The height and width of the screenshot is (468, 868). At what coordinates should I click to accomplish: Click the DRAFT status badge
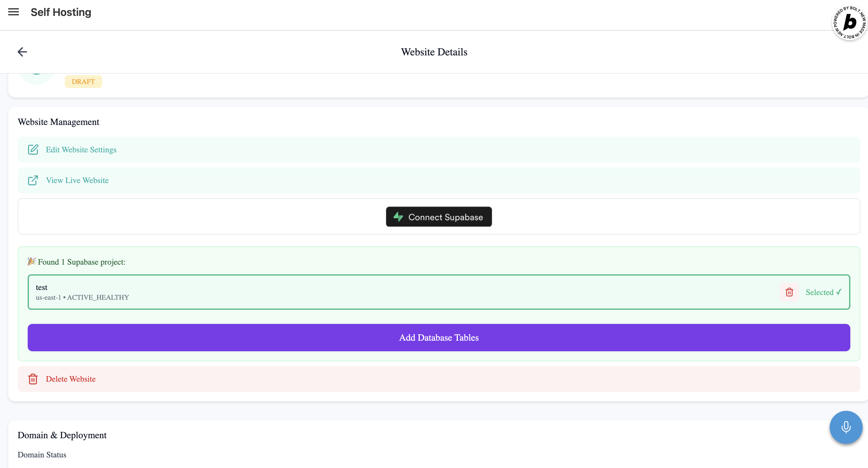point(83,82)
